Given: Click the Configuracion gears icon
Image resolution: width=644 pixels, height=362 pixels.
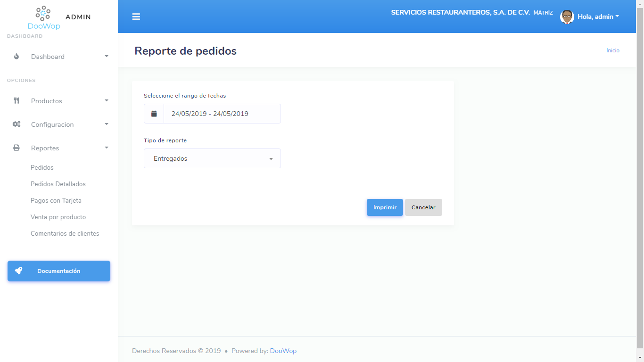Looking at the screenshot, I should point(17,124).
